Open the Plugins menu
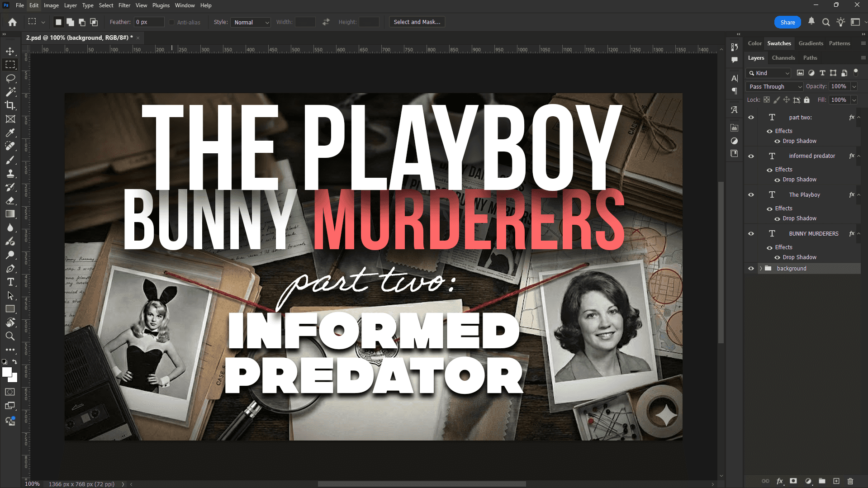868x488 pixels. [161, 5]
